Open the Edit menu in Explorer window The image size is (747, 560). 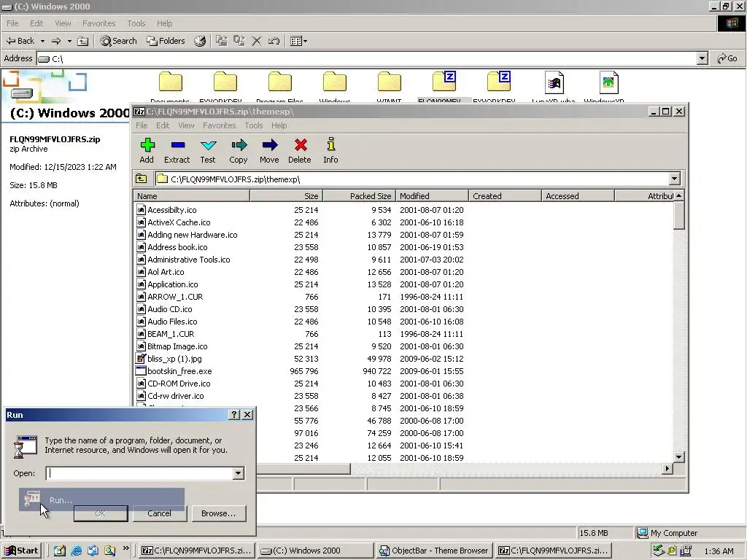36,23
